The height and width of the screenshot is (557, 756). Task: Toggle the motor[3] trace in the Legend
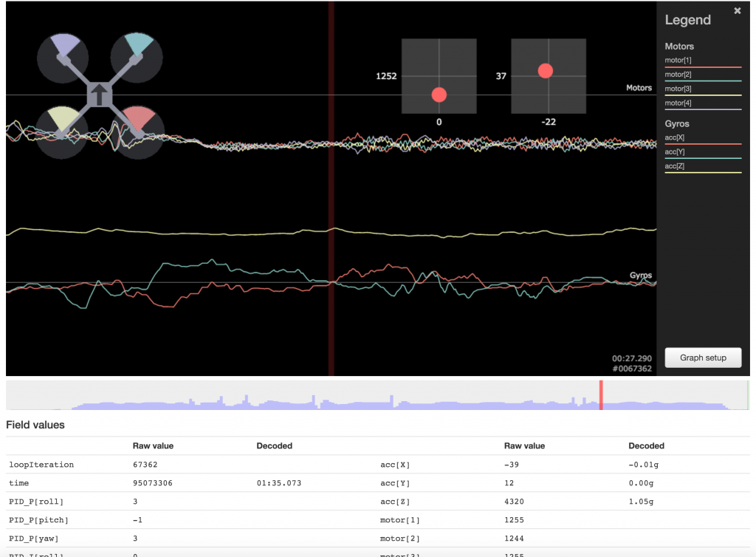click(x=678, y=89)
